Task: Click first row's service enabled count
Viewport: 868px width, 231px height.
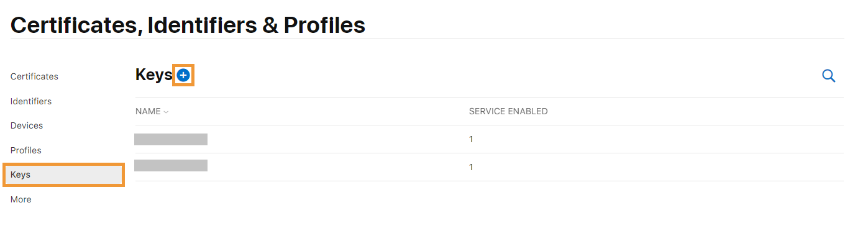Action: 471,139
